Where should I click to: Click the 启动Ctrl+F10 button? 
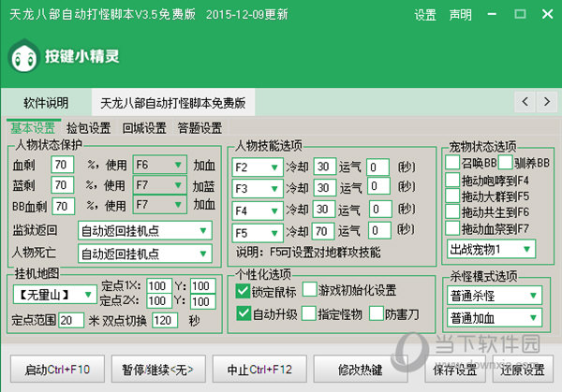point(57,370)
